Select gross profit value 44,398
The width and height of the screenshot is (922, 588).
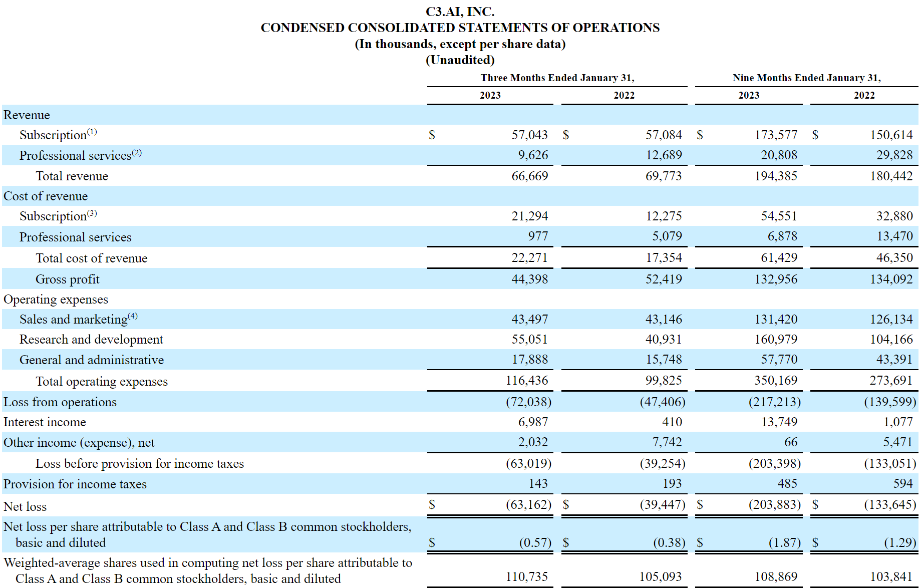pos(529,279)
